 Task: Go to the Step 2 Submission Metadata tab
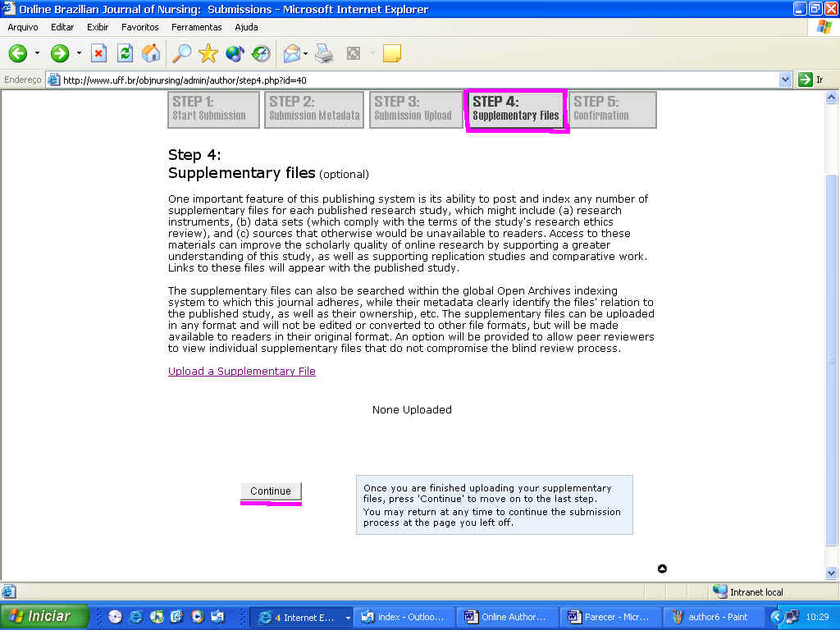coord(314,109)
